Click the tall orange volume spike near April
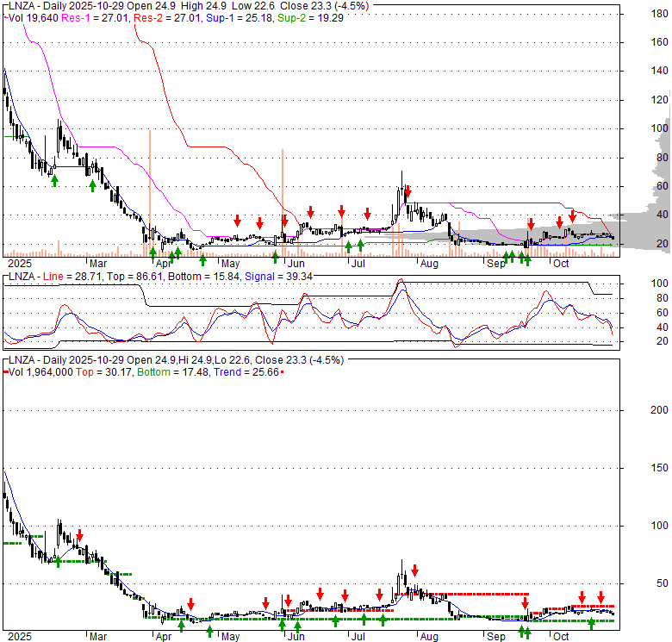The image size is (672, 642). point(150,193)
